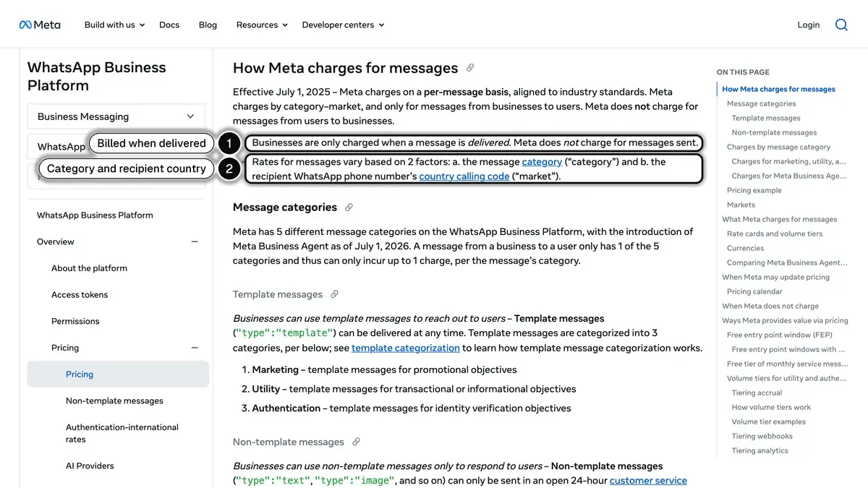Viewport: 868px width, 488px height.
Task: Jump to Tiering webhooks section
Action: [x=762, y=436]
